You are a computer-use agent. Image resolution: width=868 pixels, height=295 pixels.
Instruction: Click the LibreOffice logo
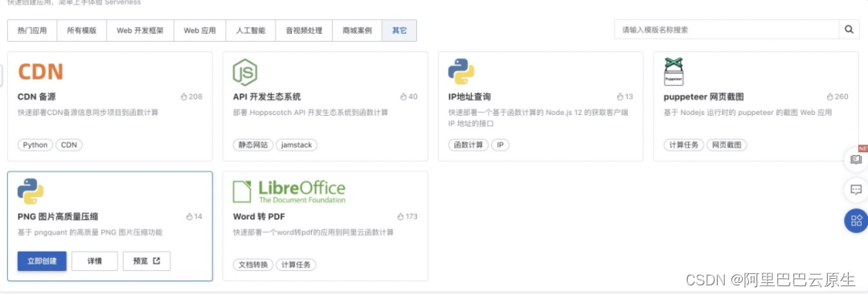pos(289,191)
